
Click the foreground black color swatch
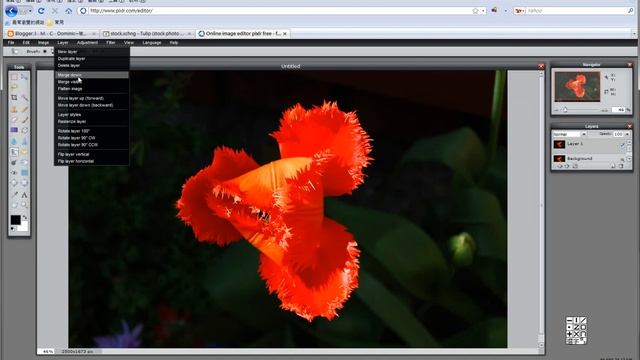coord(15,220)
